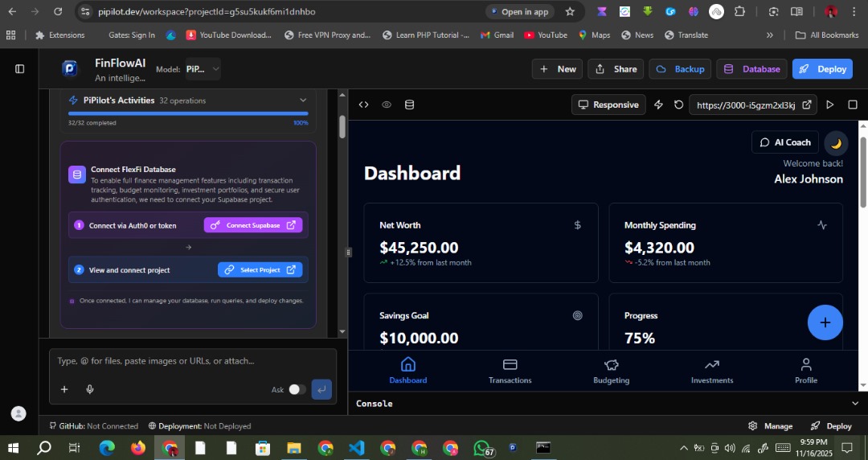Click the Select Project button
The height and width of the screenshot is (460, 868).
pyautogui.click(x=260, y=270)
